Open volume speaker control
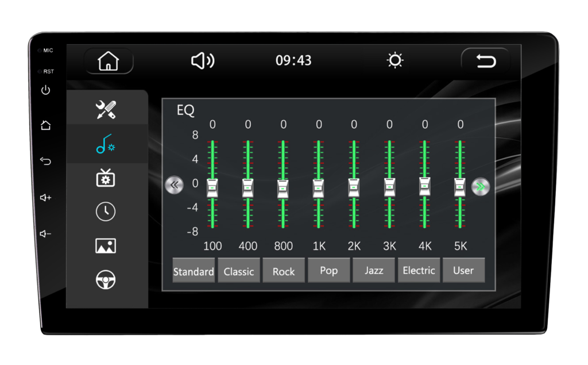588x365 pixels. (x=203, y=60)
